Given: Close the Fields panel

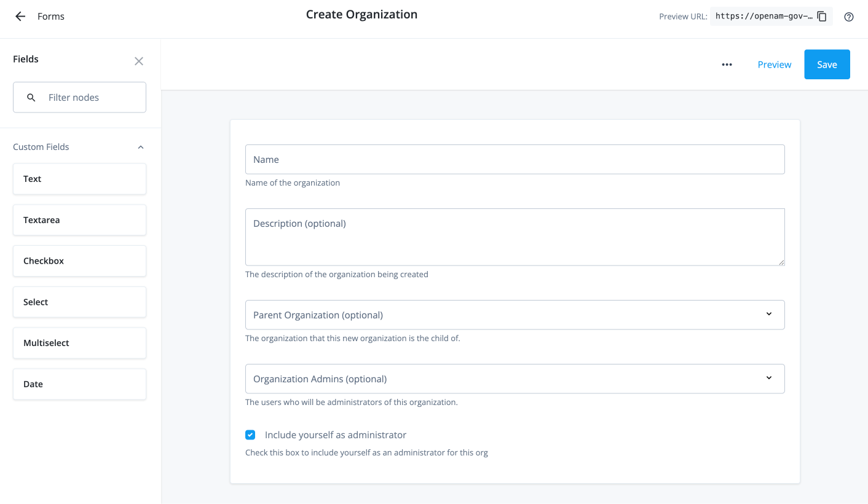Looking at the screenshot, I should 138,61.
